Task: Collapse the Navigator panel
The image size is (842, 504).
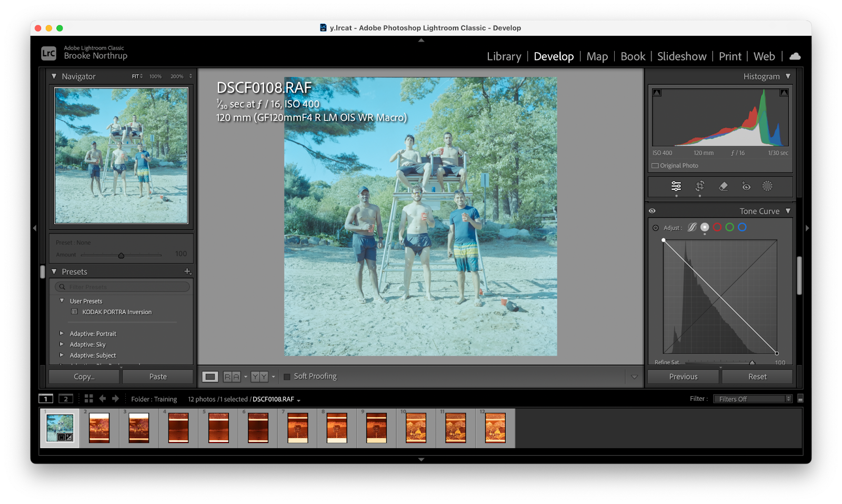Action: 54,76
